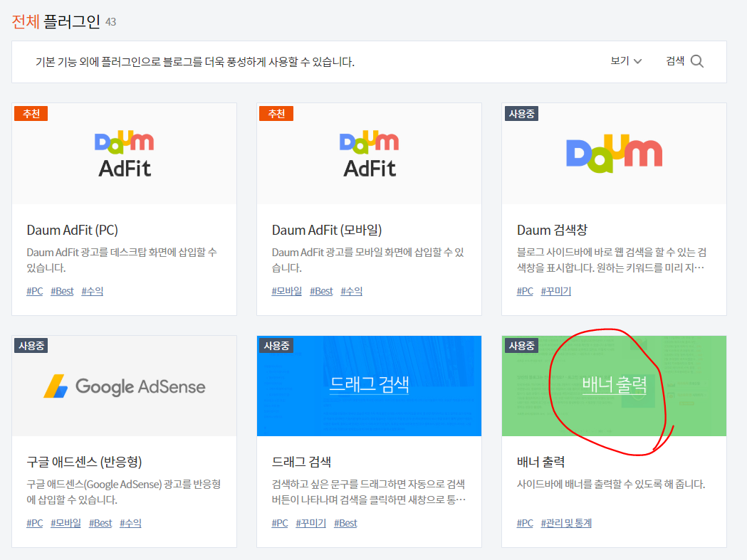Select #Best tag under 구글 애드센스
The width and height of the screenshot is (747, 560).
point(100,523)
